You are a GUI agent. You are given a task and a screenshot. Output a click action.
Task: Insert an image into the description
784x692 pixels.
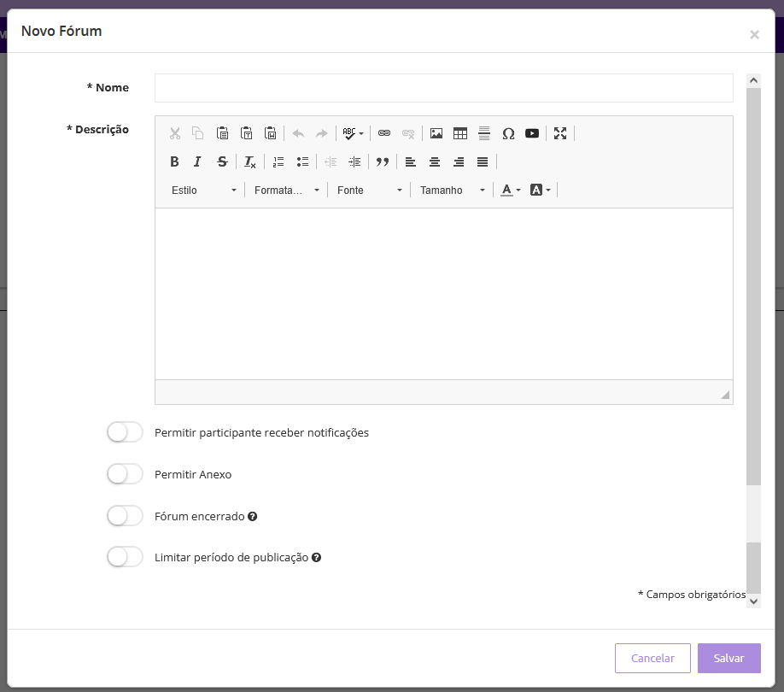coord(436,133)
